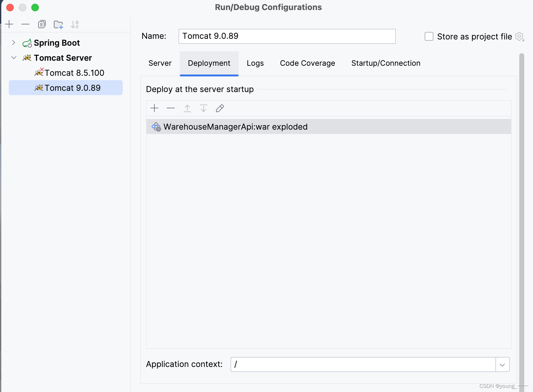Viewport: 533px width, 392px height.
Task: Click the war exploded artifact icon
Action: tap(156, 127)
